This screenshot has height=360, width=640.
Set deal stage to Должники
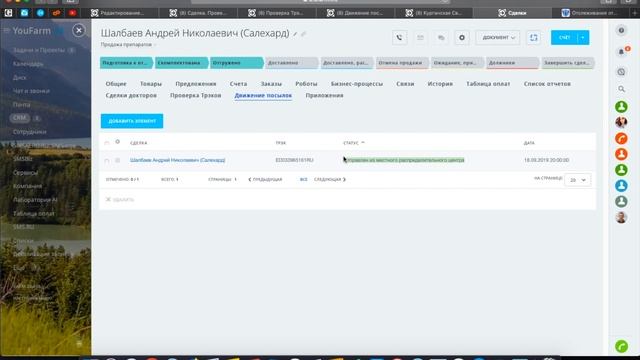(x=512, y=63)
